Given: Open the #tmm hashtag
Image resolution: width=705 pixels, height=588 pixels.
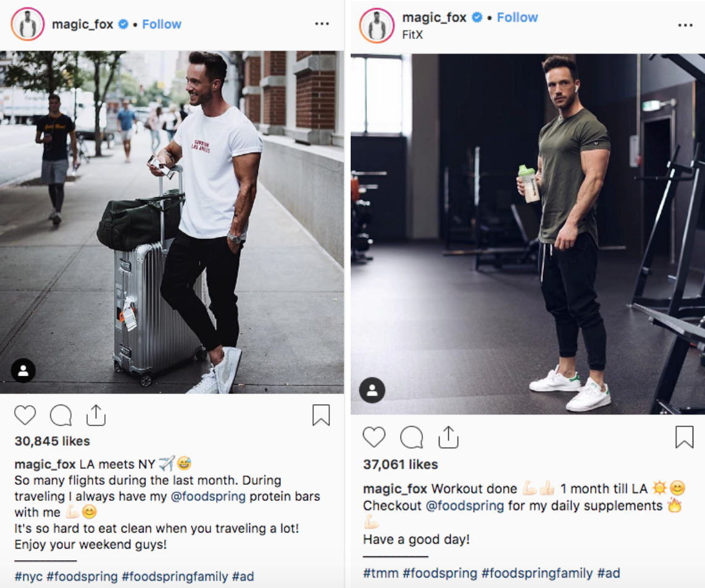Looking at the screenshot, I should (x=381, y=573).
